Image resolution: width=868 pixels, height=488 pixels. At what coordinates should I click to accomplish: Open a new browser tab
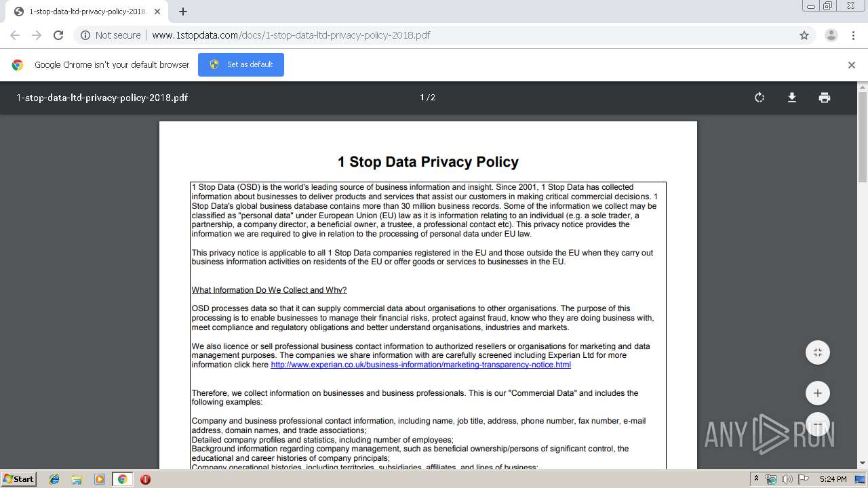click(x=183, y=12)
